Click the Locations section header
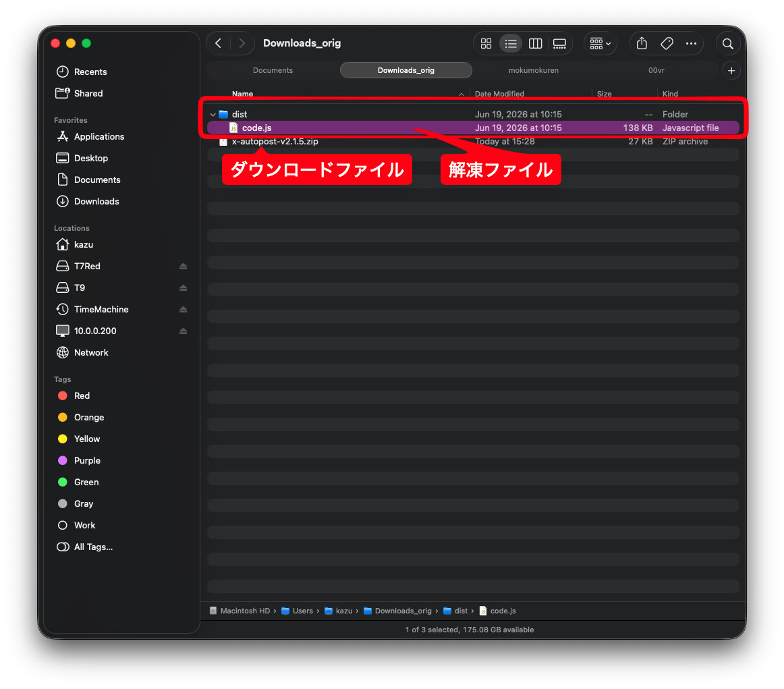 72,228
